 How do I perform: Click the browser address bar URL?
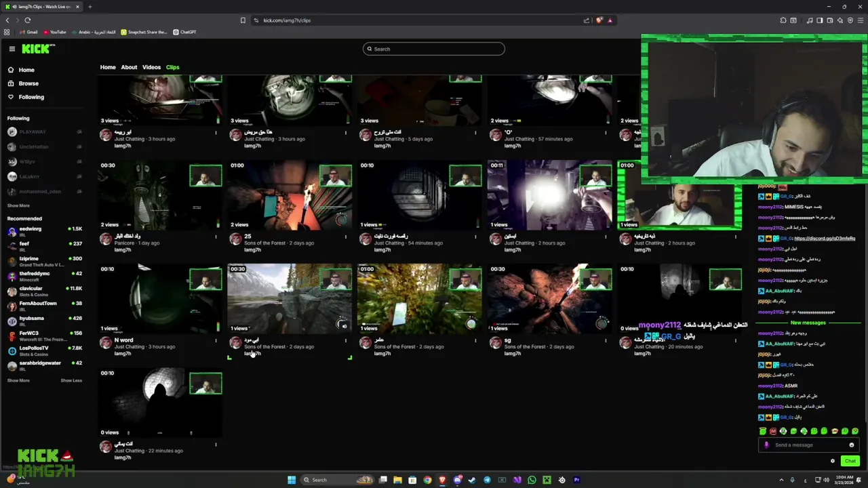[287, 20]
